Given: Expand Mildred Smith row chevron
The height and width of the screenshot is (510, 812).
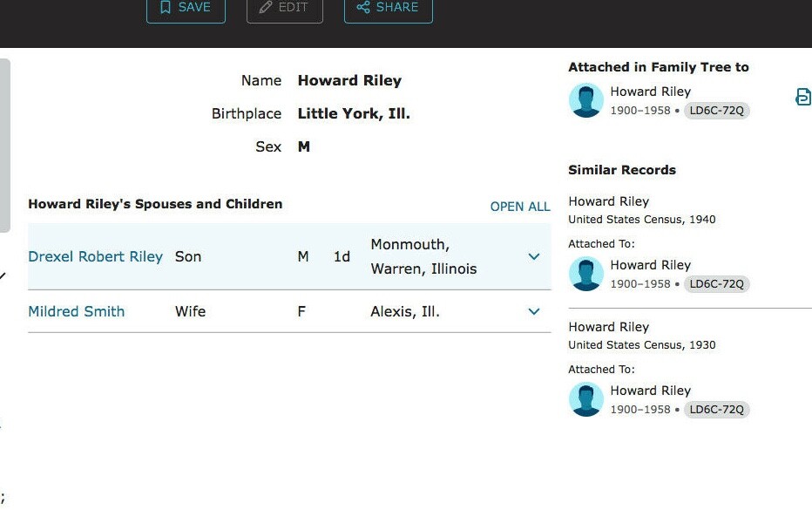Looking at the screenshot, I should point(534,311).
